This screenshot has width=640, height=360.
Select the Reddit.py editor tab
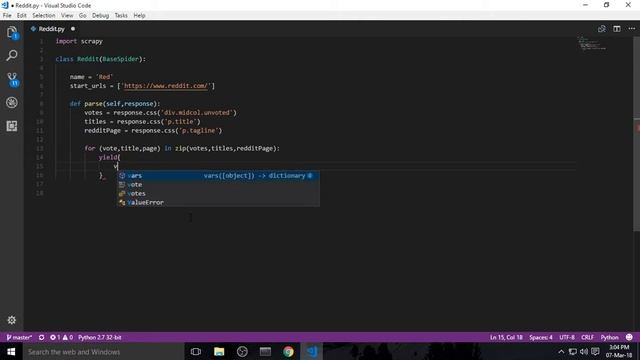(x=51, y=29)
